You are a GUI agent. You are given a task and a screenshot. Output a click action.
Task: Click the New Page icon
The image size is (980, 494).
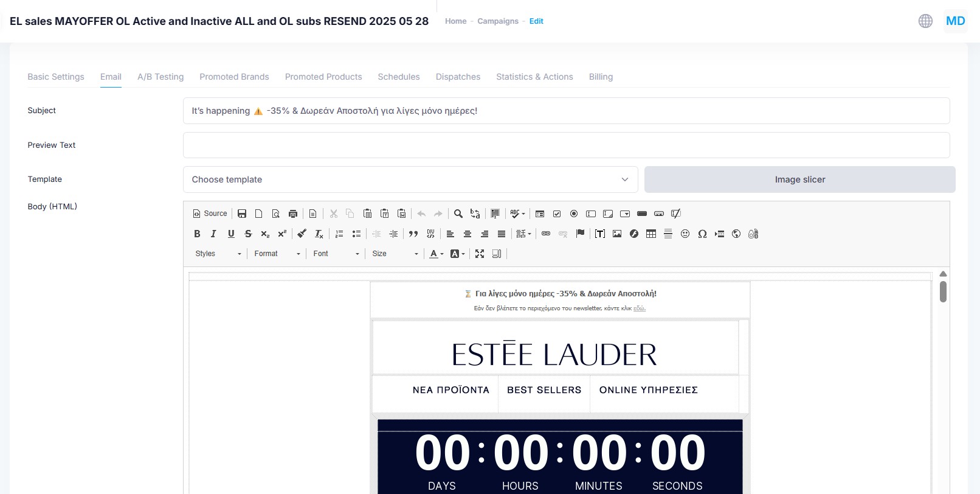point(259,214)
